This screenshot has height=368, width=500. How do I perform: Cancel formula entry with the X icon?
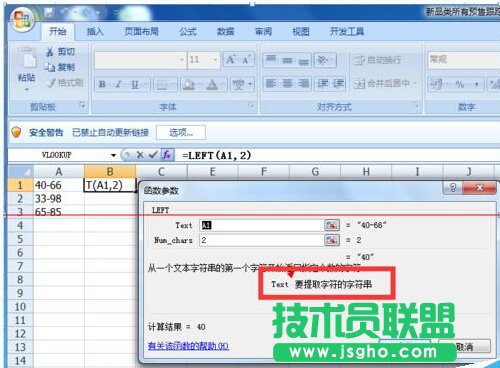[140, 155]
